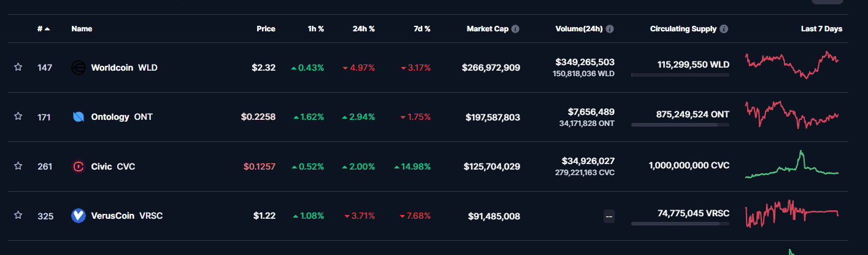The width and height of the screenshot is (868, 255).
Task: Sort the table by 24h % column
Action: [363, 29]
